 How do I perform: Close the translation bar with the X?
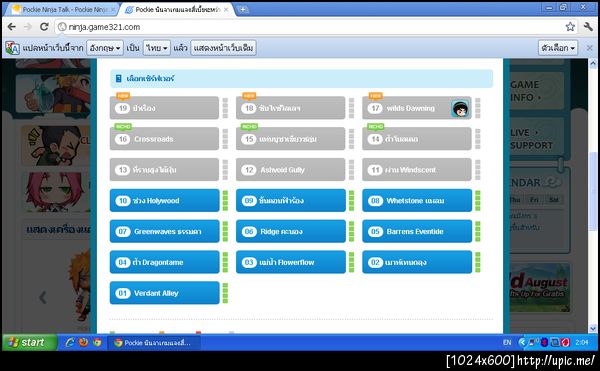589,48
